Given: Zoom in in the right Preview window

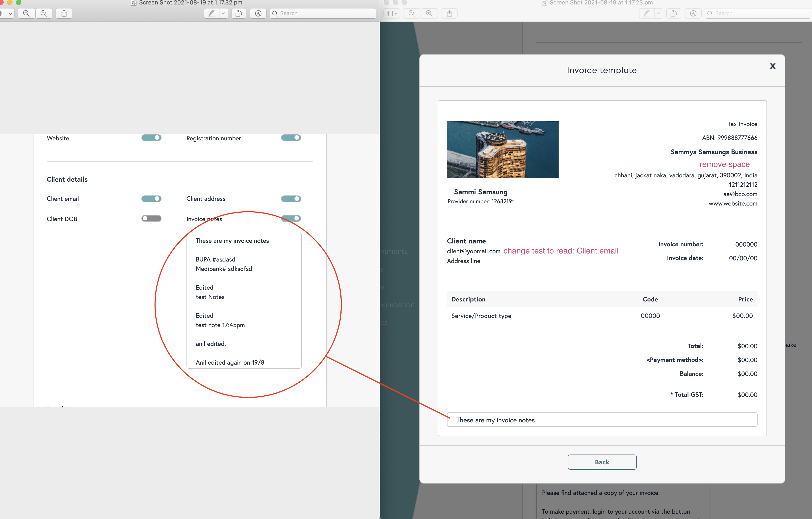Looking at the screenshot, I should (x=429, y=13).
